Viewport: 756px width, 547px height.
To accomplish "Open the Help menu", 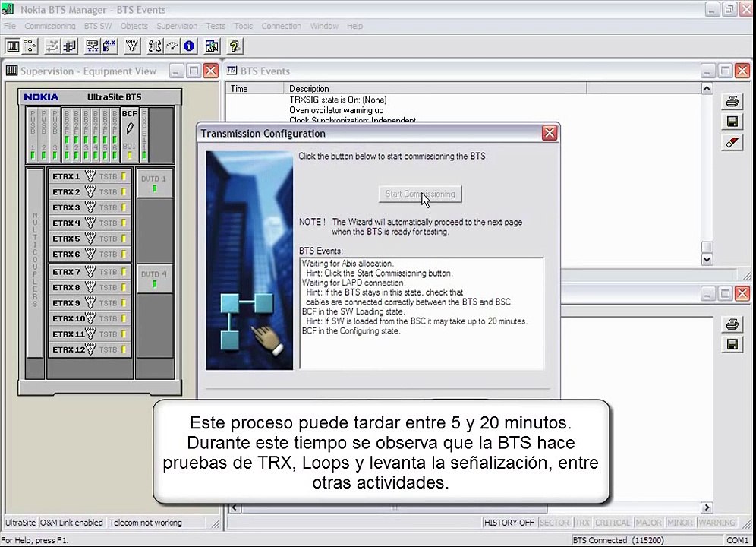I will pos(354,26).
